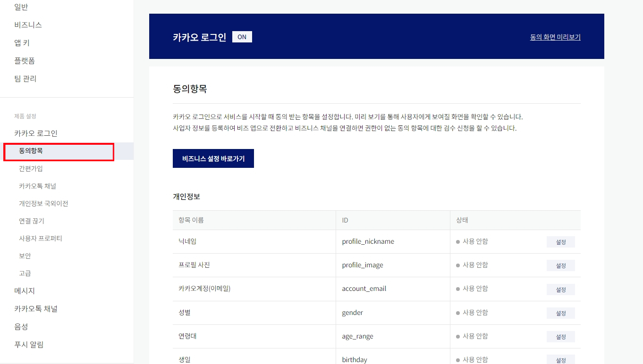Click the 개인정보 section heading
Viewport: 643px width, 364px height.
pos(186,197)
